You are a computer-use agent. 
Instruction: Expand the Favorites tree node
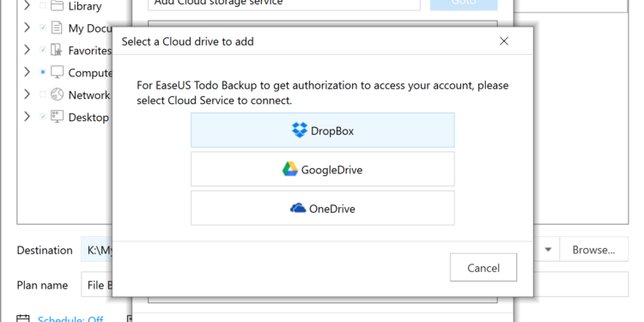pyautogui.click(x=27, y=50)
